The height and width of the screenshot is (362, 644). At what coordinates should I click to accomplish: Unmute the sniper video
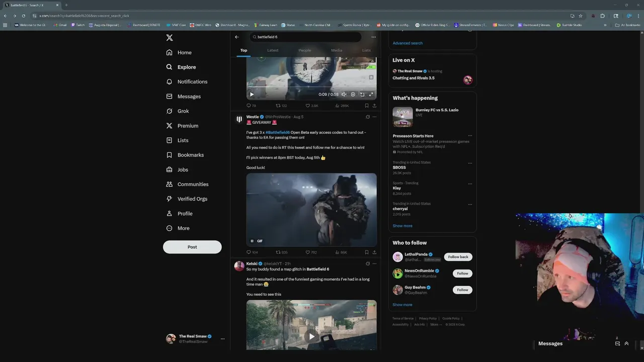click(344, 94)
